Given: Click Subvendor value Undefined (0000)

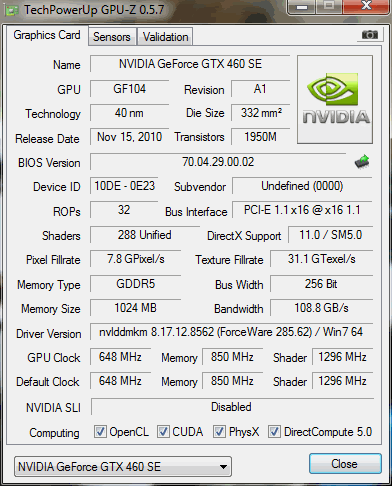Looking at the screenshot, I should pyautogui.click(x=302, y=186).
